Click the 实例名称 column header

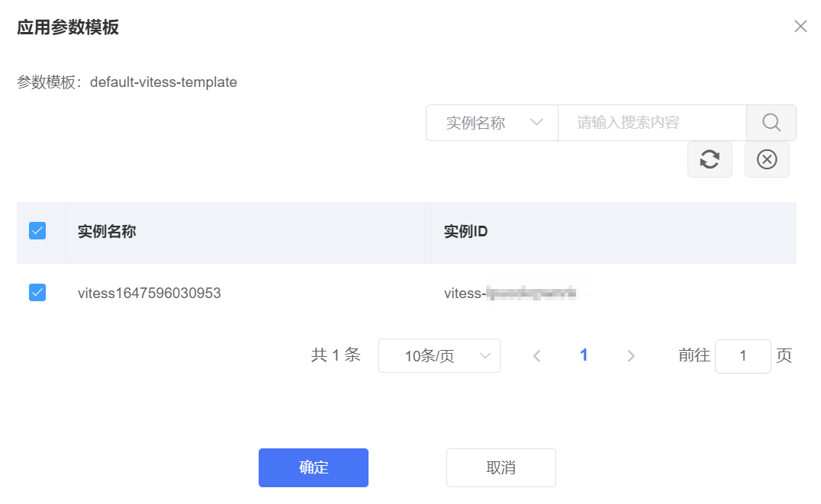pos(107,232)
